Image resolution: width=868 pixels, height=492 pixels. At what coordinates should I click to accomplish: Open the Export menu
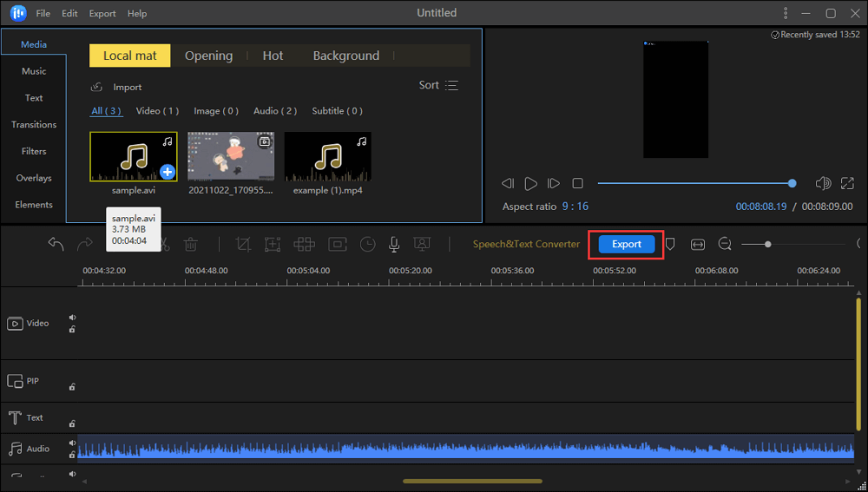pyautogui.click(x=102, y=14)
